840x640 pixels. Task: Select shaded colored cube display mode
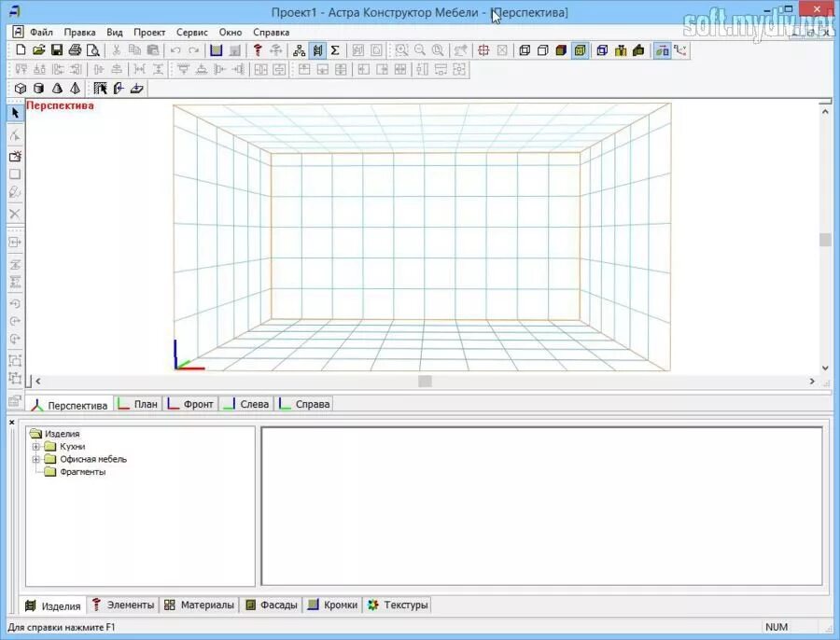pos(562,50)
